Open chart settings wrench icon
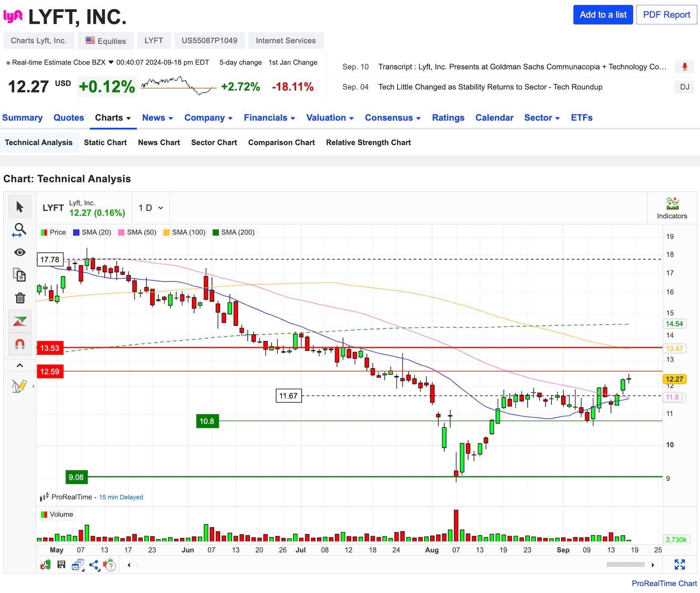 (x=45, y=565)
